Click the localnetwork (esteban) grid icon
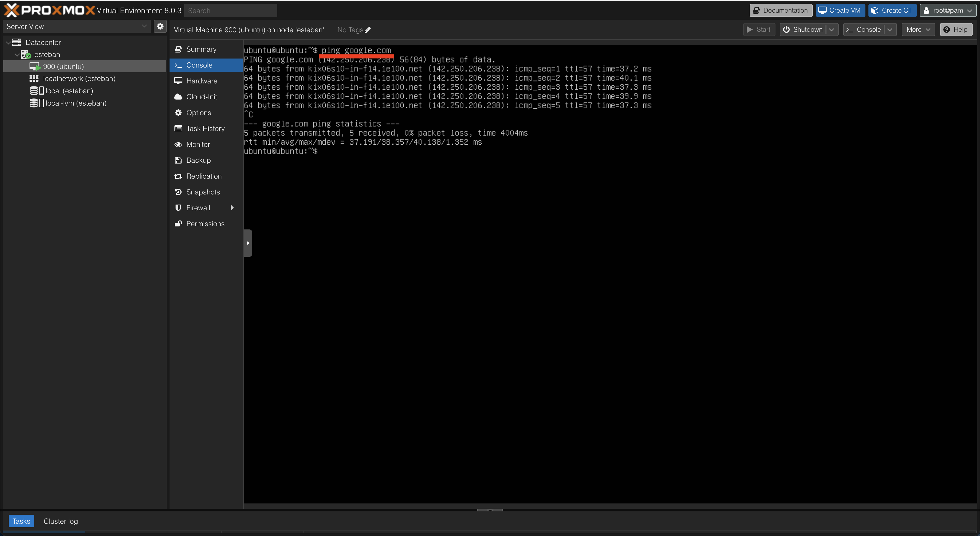This screenshot has height=536, width=980. coord(34,78)
